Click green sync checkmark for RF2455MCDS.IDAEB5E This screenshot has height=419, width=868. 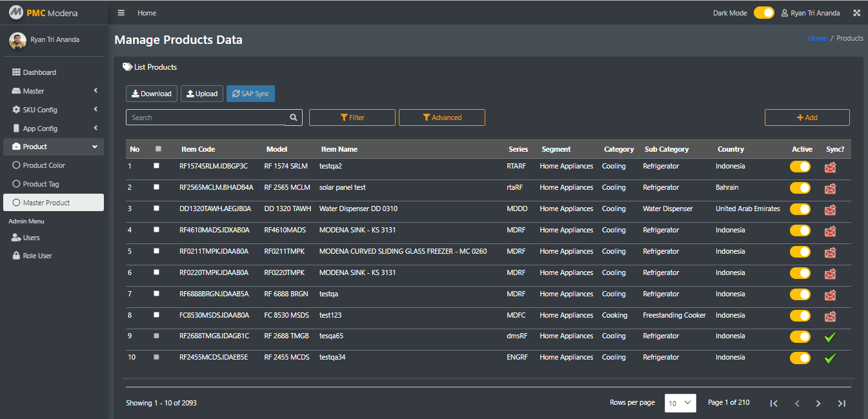tap(830, 358)
